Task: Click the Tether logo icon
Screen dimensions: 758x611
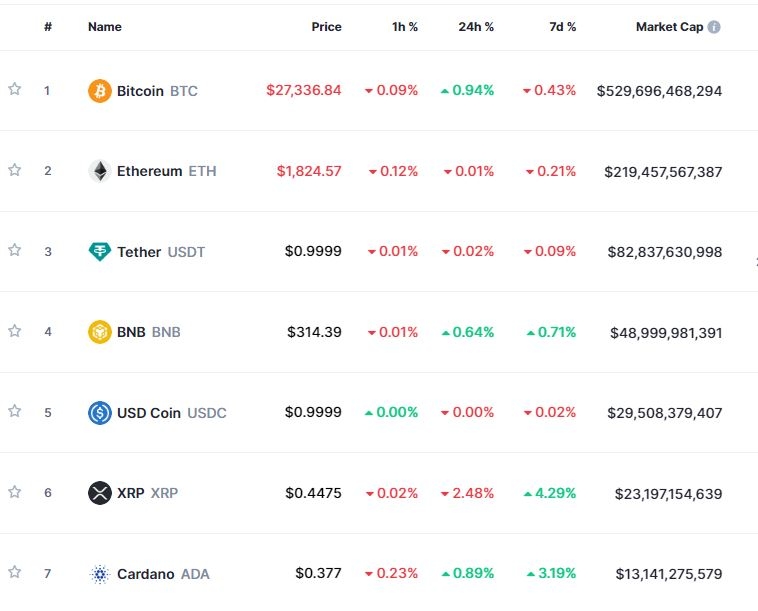Action: click(100, 252)
